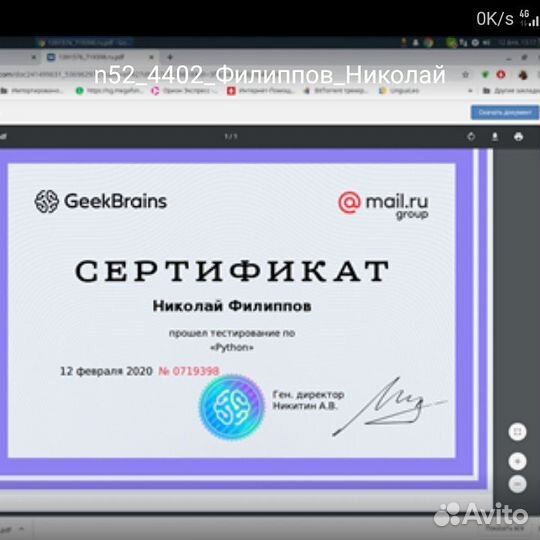
Task: Open the Импортировано bookmarks folder
Action: pos(32,91)
